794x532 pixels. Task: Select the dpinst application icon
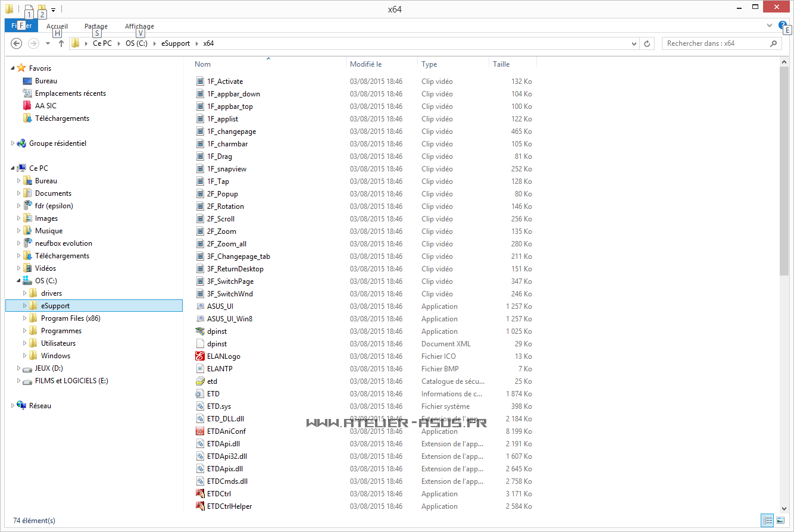click(200, 331)
